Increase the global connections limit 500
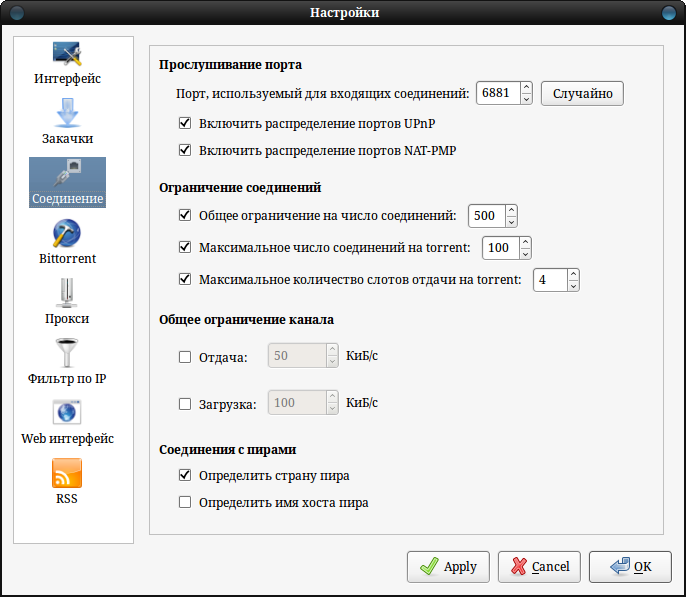Screen dimensions: 686x597 (x=511, y=210)
